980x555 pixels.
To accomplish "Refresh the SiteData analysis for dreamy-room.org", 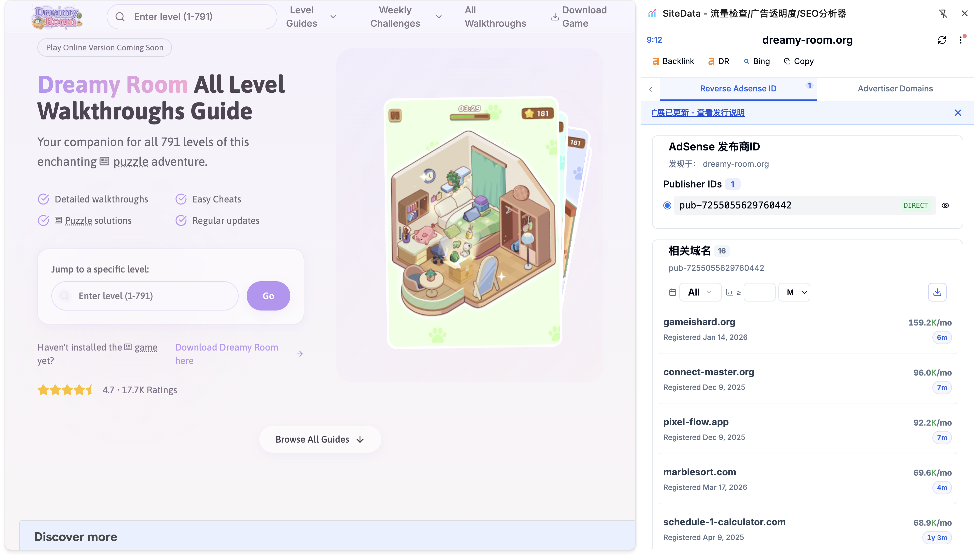I will tap(942, 40).
